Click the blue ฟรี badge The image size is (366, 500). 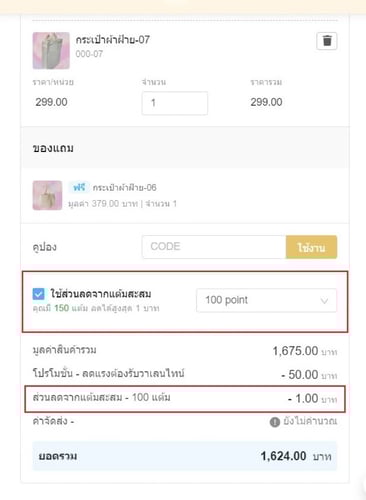coord(79,187)
